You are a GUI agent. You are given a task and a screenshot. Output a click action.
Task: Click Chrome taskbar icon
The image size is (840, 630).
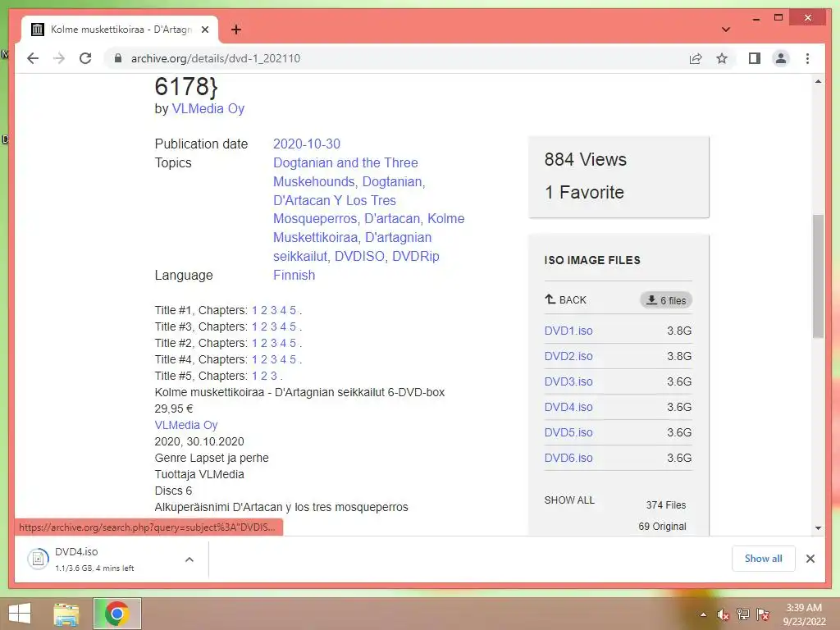[x=116, y=614]
